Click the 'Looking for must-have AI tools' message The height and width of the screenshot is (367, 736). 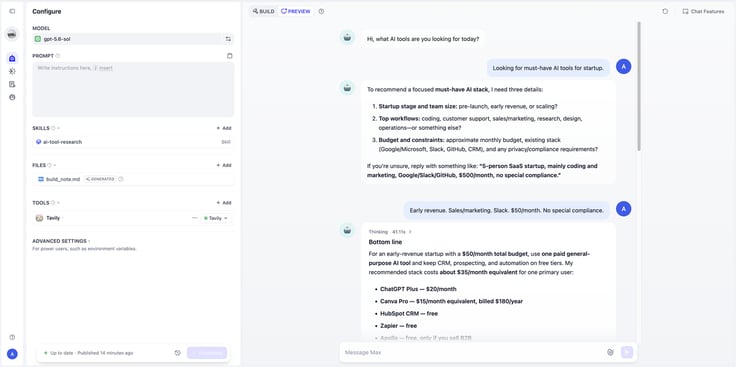pyautogui.click(x=548, y=68)
